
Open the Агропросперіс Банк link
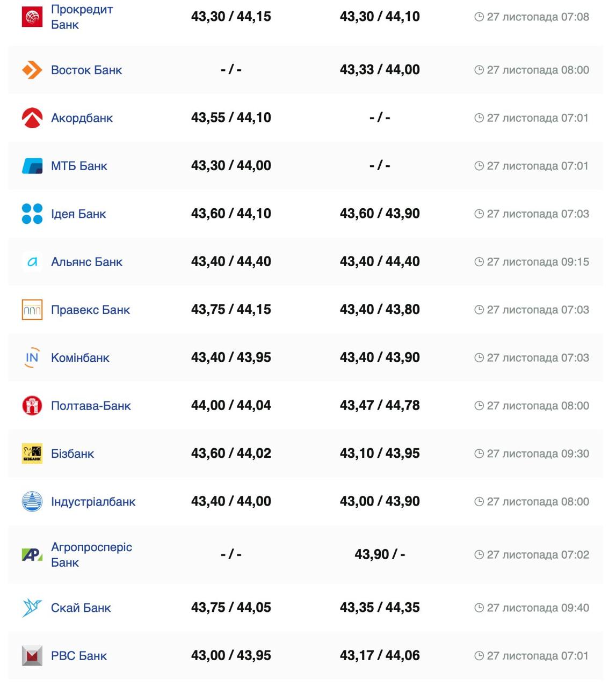[91, 554]
